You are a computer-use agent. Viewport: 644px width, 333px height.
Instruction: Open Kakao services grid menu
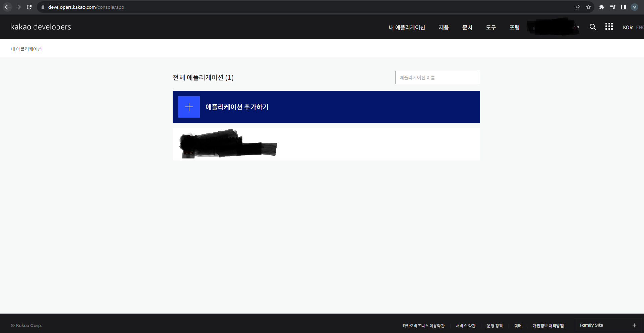click(609, 26)
